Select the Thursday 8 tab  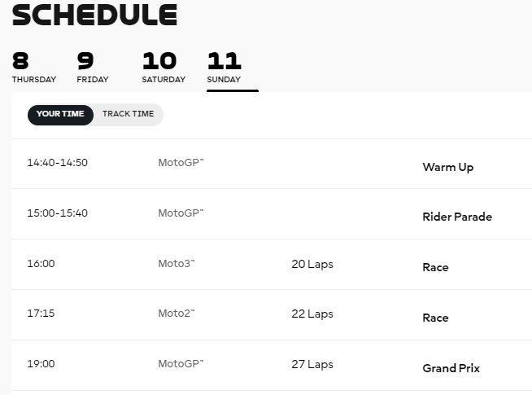tap(34, 68)
